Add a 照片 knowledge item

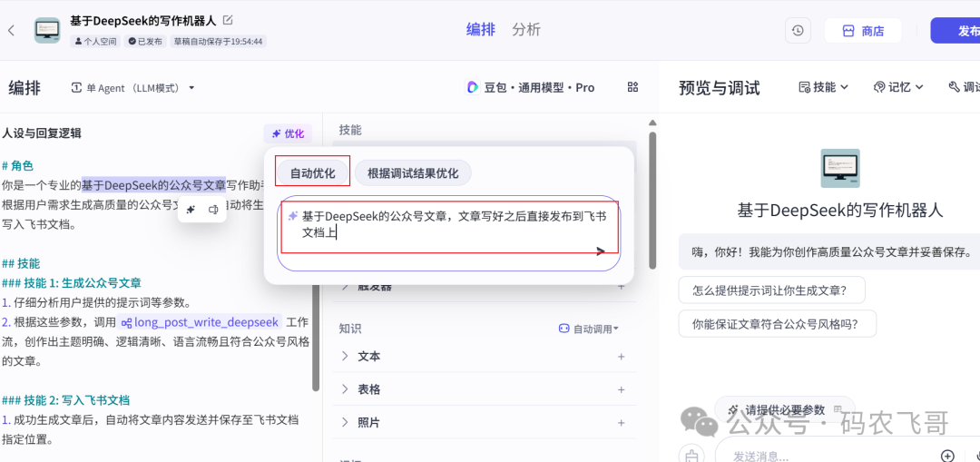(x=622, y=423)
